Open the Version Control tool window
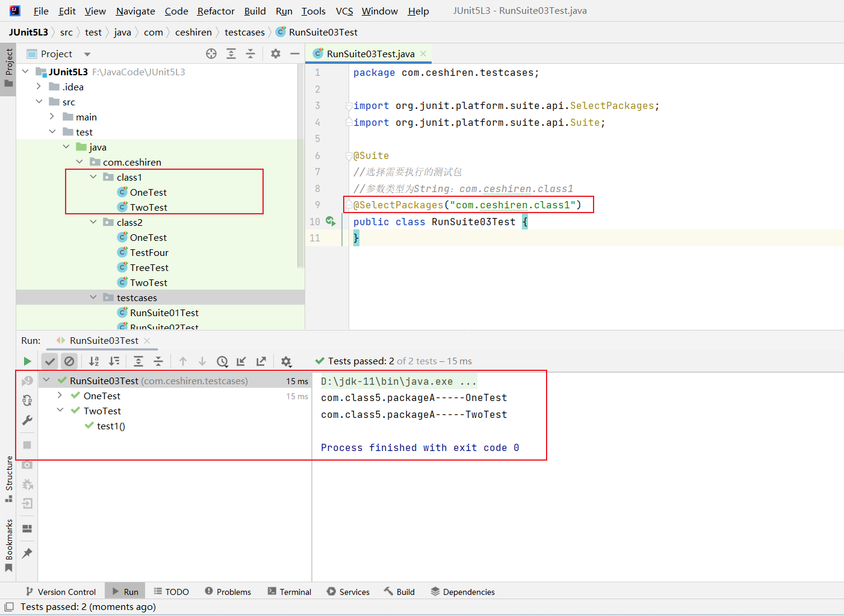This screenshot has height=616, width=844. pyautogui.click(x=61, y=592)
